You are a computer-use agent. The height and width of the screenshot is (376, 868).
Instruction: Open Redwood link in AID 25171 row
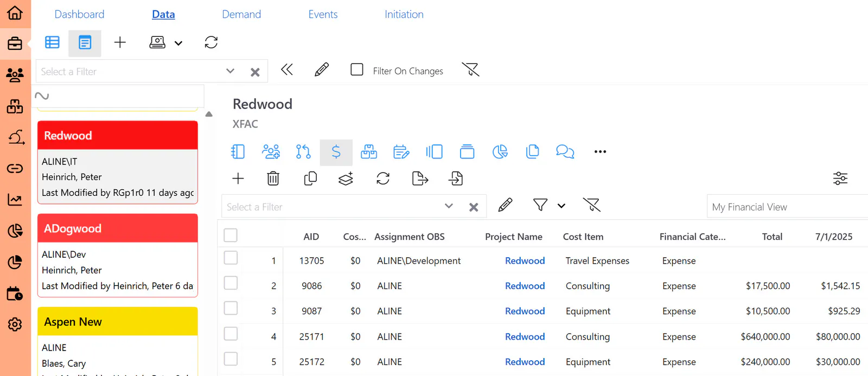(x=525, y=337)
